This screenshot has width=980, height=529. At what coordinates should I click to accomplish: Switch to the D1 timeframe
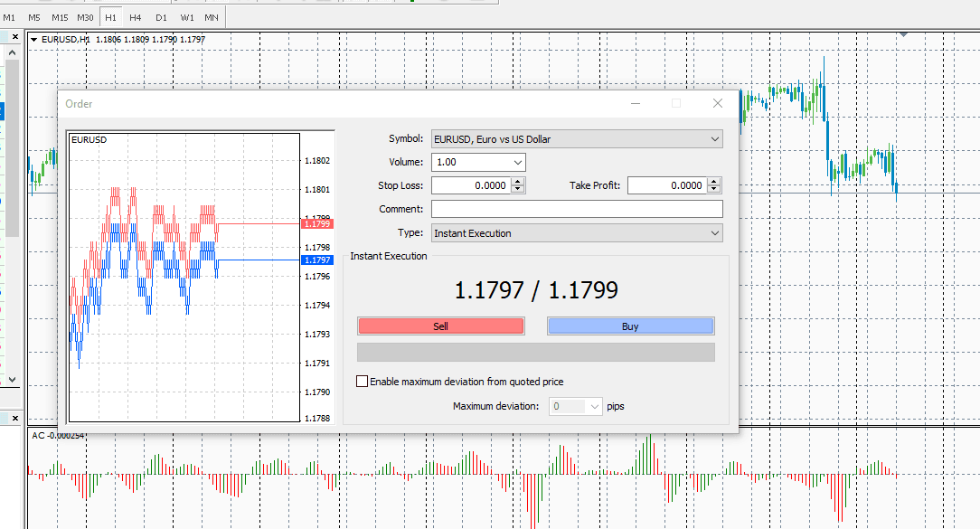pos(161,17)
